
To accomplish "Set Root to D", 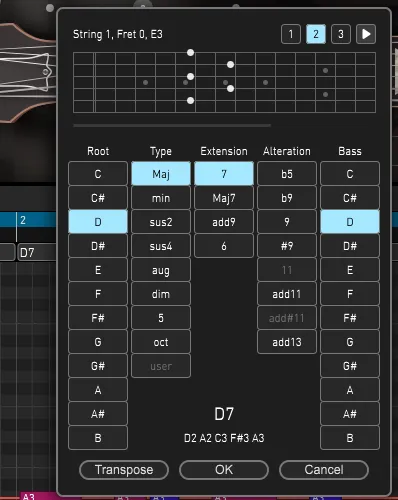I will [x=98, y=222].
